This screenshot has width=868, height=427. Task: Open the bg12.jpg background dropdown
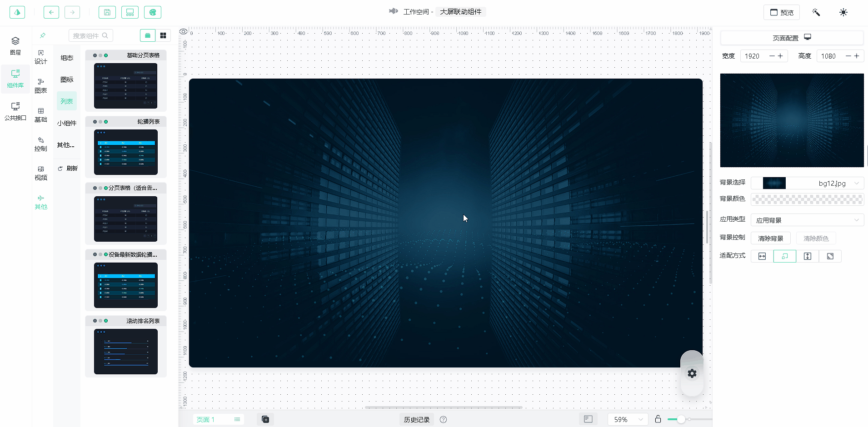pyautogui.click(x=807, y=183)
